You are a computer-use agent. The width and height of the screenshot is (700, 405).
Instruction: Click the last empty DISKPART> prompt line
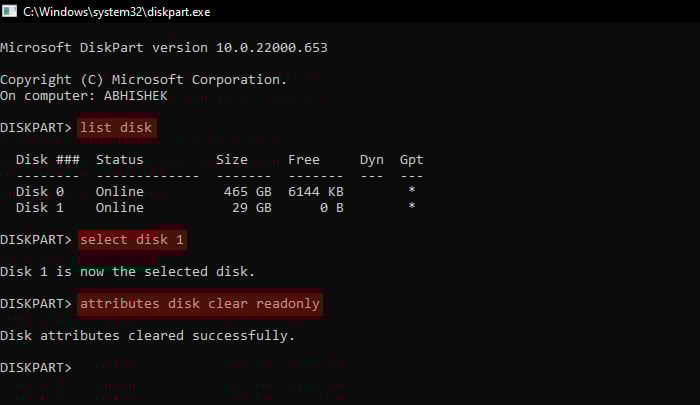[x=36, y=367]
